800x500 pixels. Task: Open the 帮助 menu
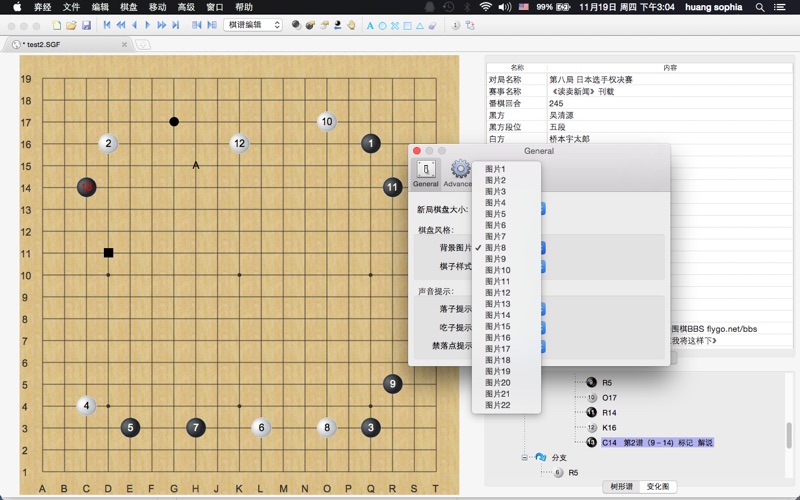coord(244,7)
